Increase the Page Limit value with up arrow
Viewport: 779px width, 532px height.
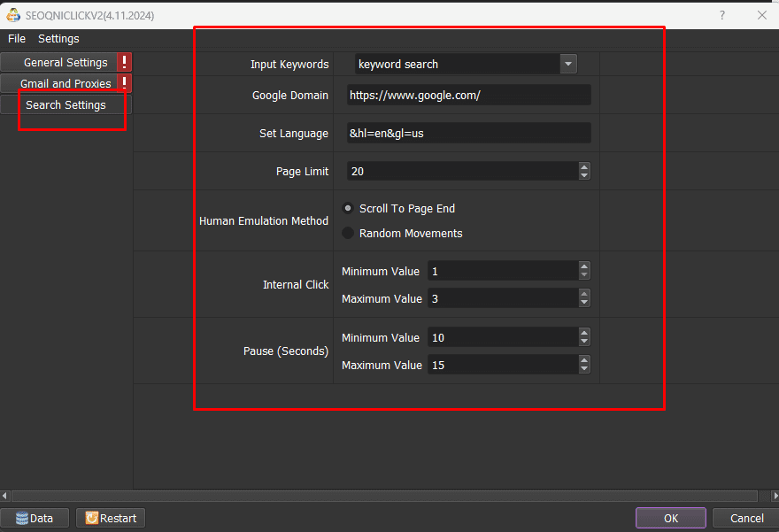584,167
